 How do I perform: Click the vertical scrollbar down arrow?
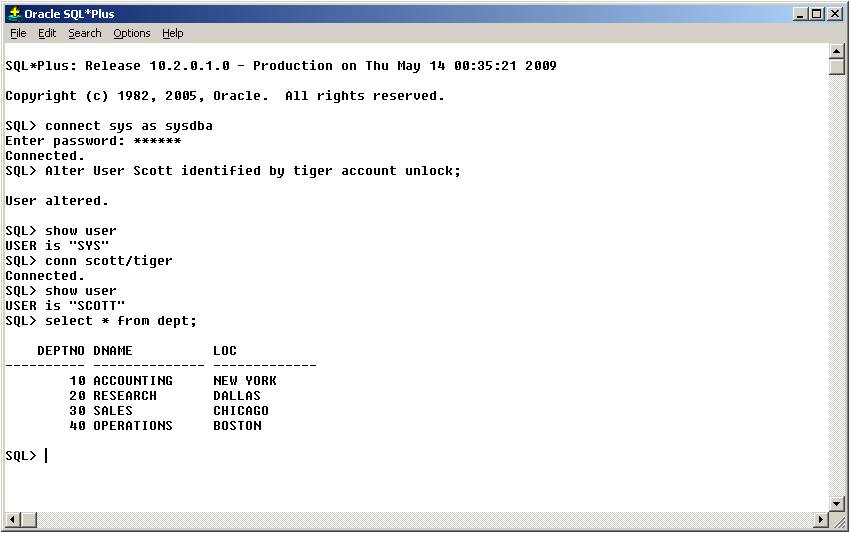coord(836,504)
